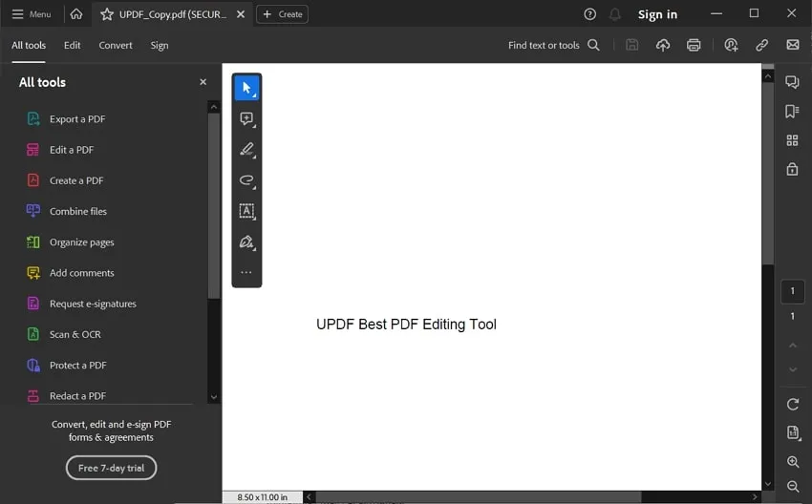The height and width of the screenshot is (504, 812).
Task: Choose the fill and sign pen tool
Action: [x=246, y=241]
